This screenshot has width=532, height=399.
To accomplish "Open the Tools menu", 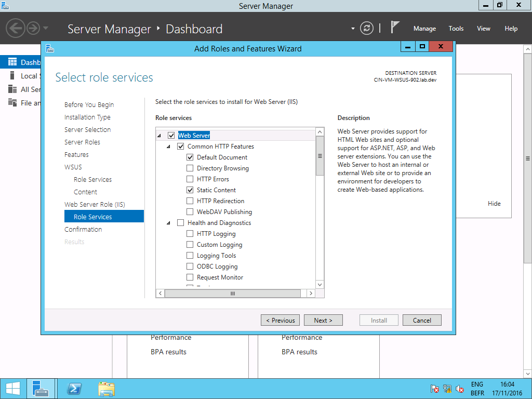I will tap(456, 29).
